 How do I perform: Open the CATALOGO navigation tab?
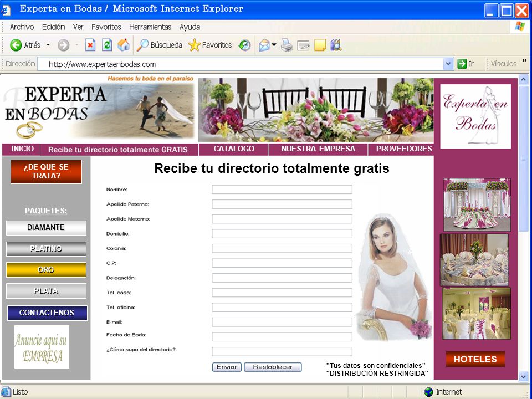click(234, 149)
